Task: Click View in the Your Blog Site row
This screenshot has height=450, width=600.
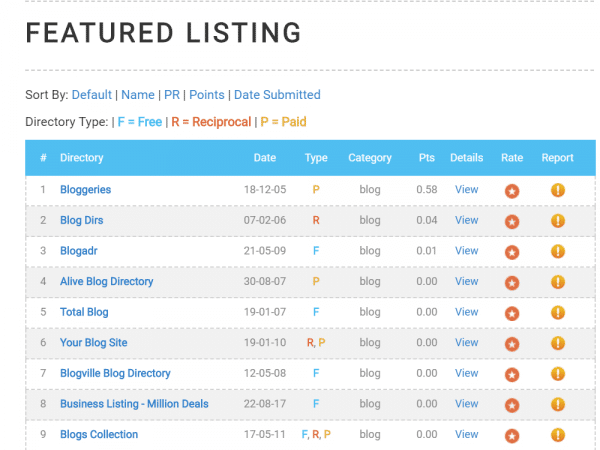Action: tap(466, 343)
